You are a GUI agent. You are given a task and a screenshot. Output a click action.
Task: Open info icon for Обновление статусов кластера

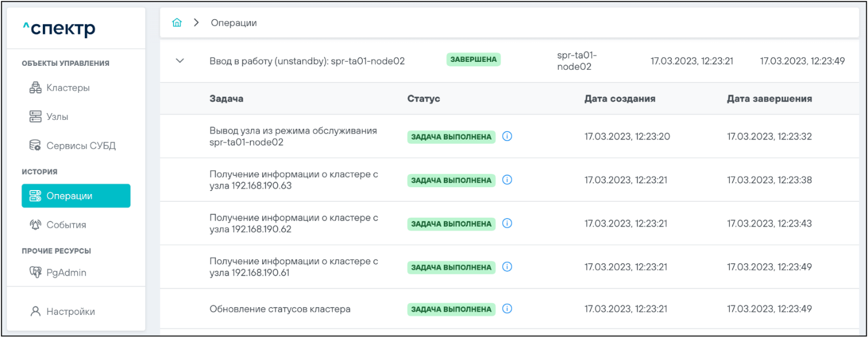507,309
